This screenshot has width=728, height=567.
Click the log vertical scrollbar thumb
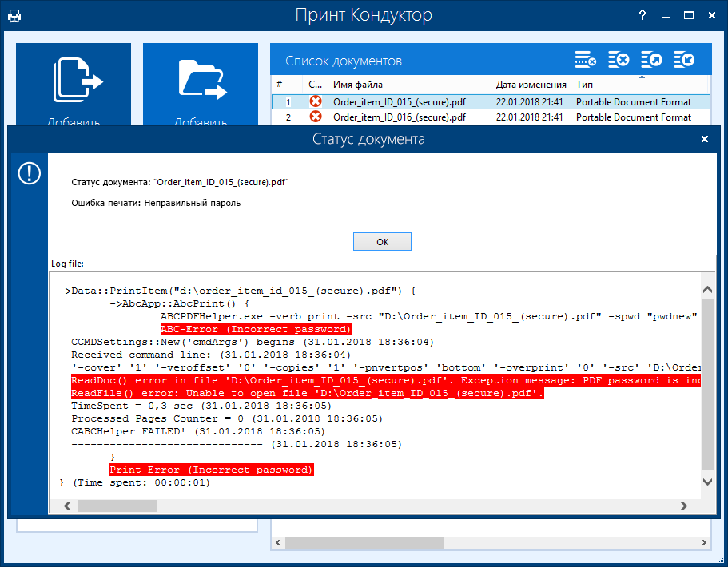pos(707,385)
